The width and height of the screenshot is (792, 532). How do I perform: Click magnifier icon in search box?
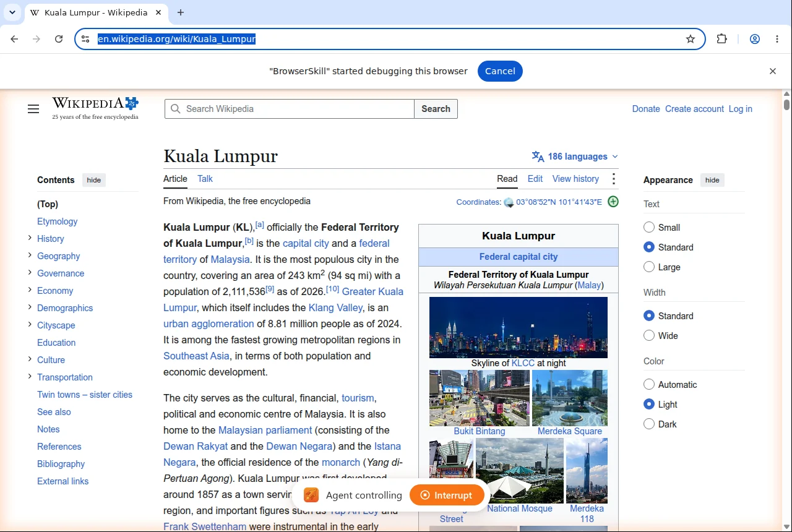click(176, 109)
